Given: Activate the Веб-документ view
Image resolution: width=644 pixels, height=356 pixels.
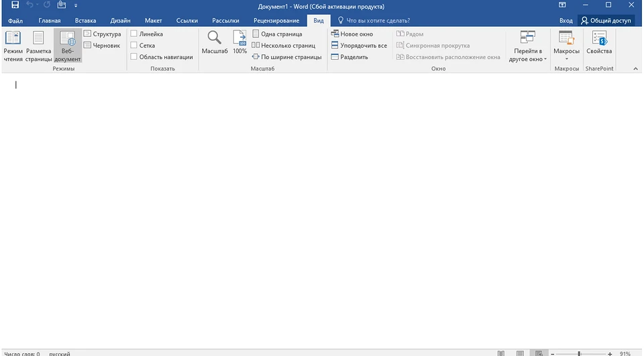Looking at the screenshot, I should point(67,46).
